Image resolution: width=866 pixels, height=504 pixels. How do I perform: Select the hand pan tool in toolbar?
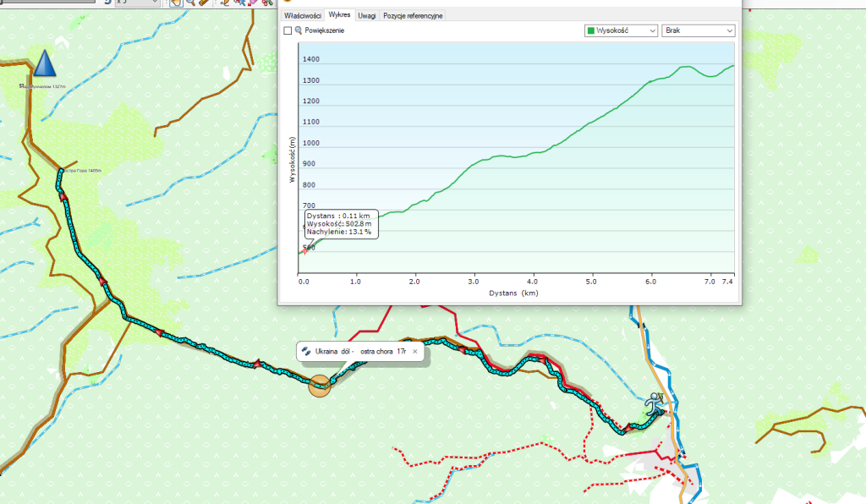175,3
